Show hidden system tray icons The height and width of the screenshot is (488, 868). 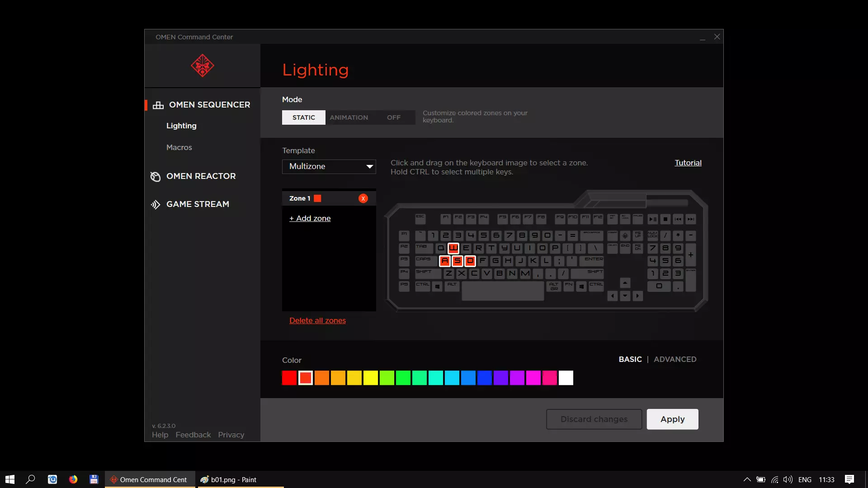(x=747, y=479)
